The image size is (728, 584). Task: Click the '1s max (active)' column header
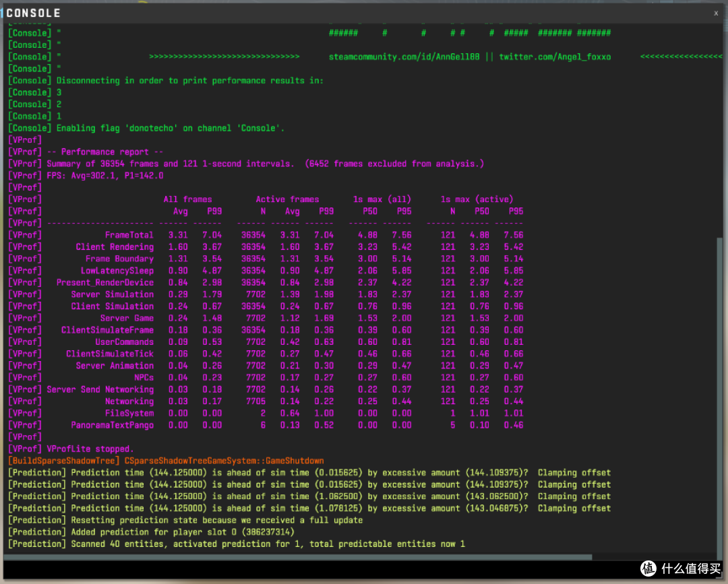point(477,199)
